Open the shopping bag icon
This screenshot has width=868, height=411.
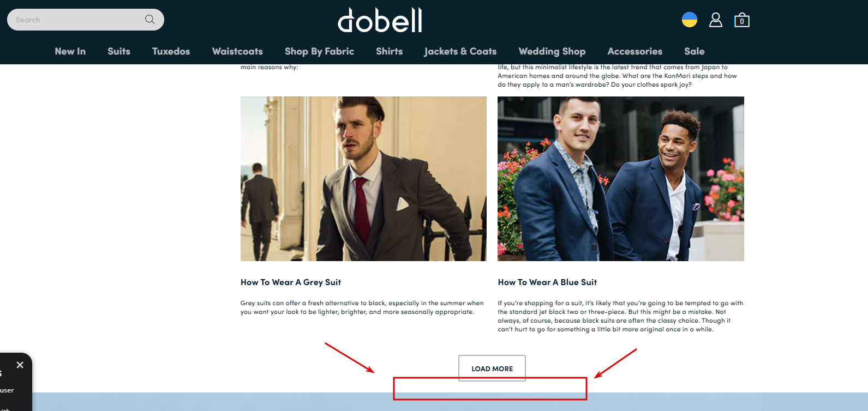click(x=741, y=20)
